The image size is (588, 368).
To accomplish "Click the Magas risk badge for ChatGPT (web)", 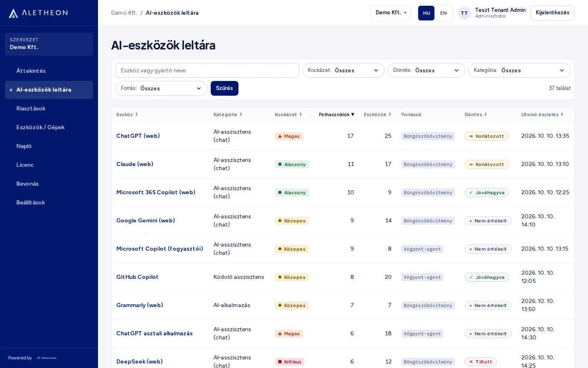I will click(x=289, y=136).
